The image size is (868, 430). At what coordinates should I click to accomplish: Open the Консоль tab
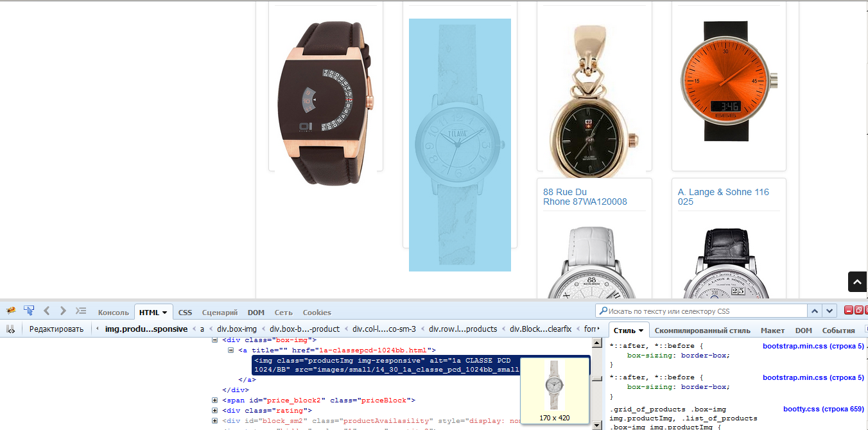[x=114, y=313]
